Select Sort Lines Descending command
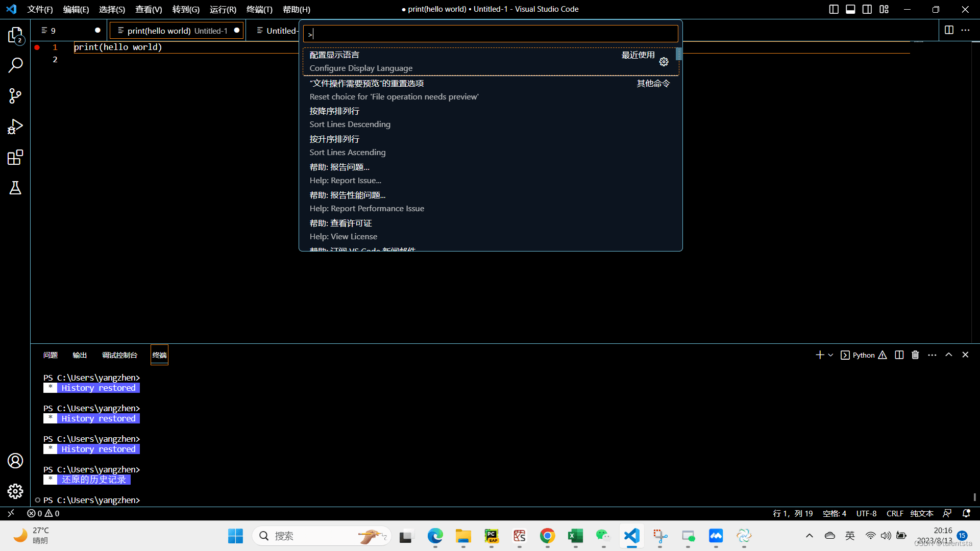 pos(491,118)
